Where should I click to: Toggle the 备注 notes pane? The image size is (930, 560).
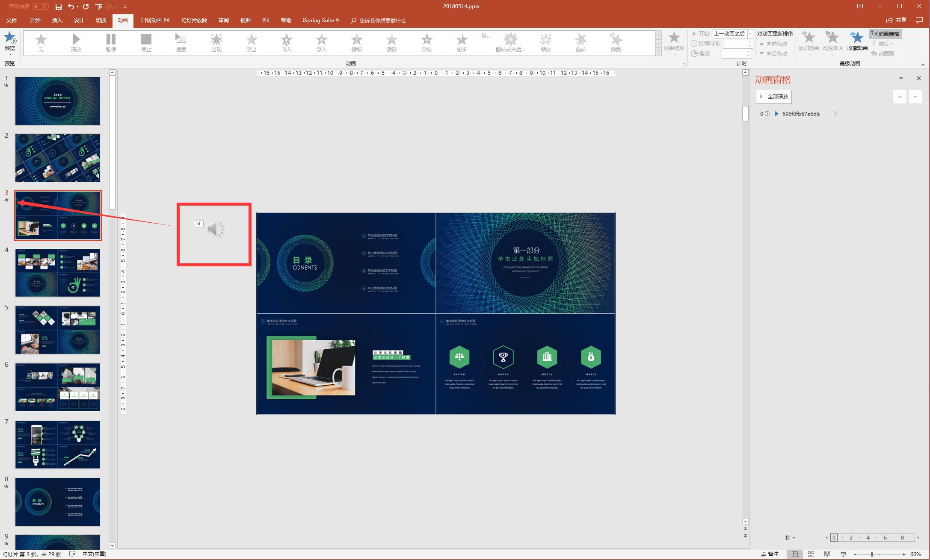tap(770, 554)
